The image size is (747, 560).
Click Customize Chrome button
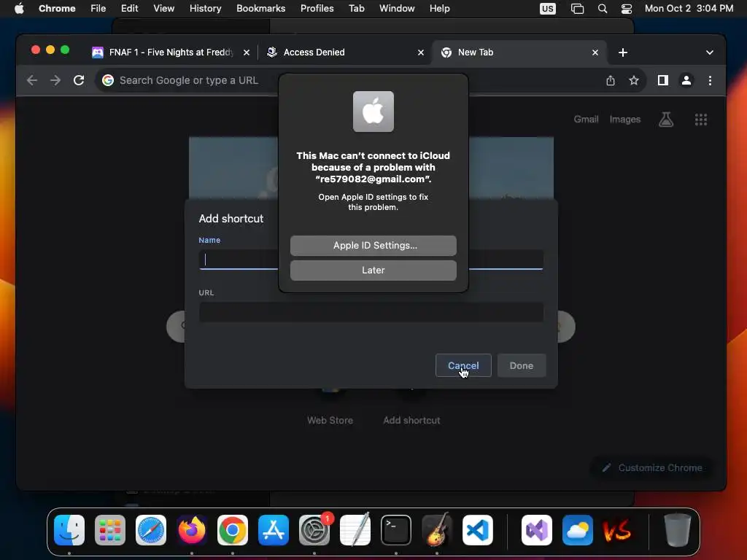pos(651,468)
